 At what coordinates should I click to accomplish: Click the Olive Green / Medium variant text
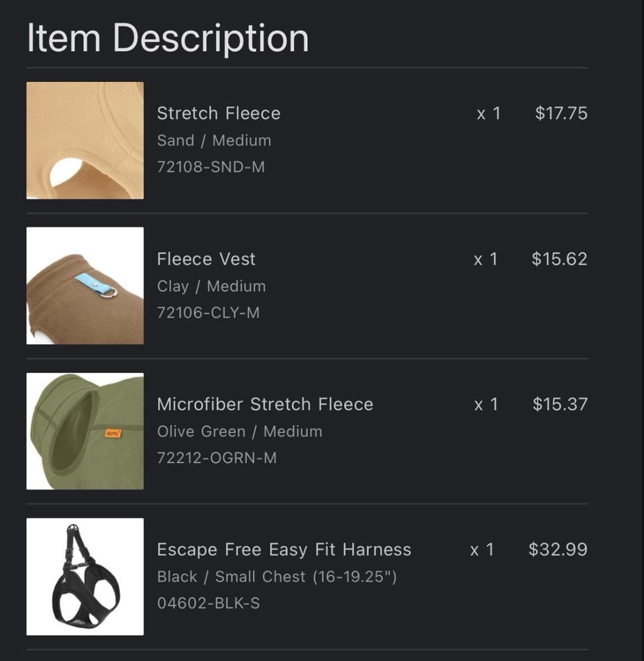point(239,431)
